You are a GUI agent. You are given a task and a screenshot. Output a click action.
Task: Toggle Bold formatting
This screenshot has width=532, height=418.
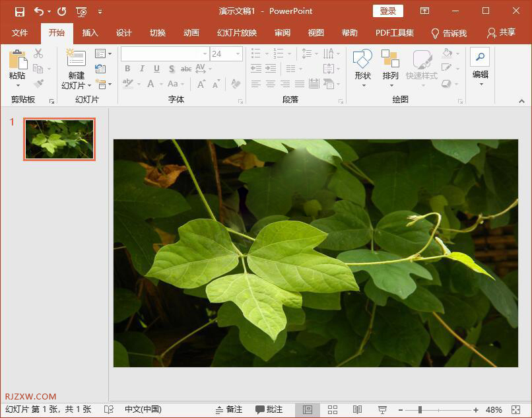pos(127,69)
